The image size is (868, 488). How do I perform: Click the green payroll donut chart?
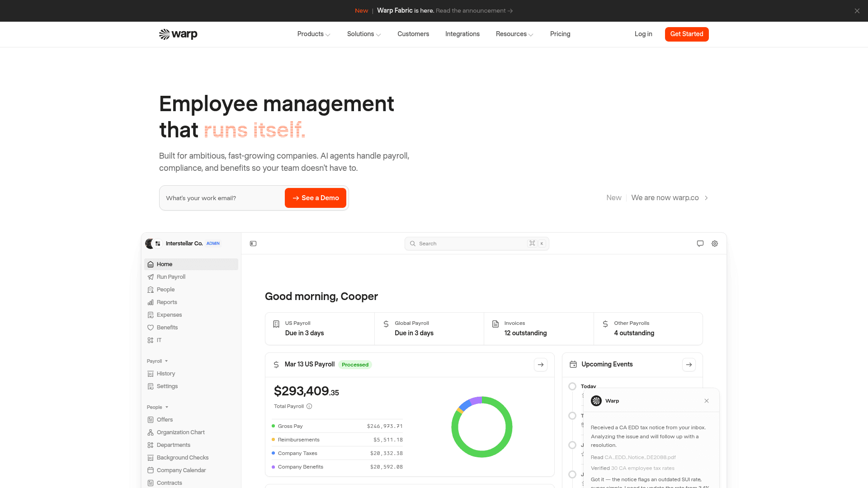pyautogui.click(x=482, y=427)
